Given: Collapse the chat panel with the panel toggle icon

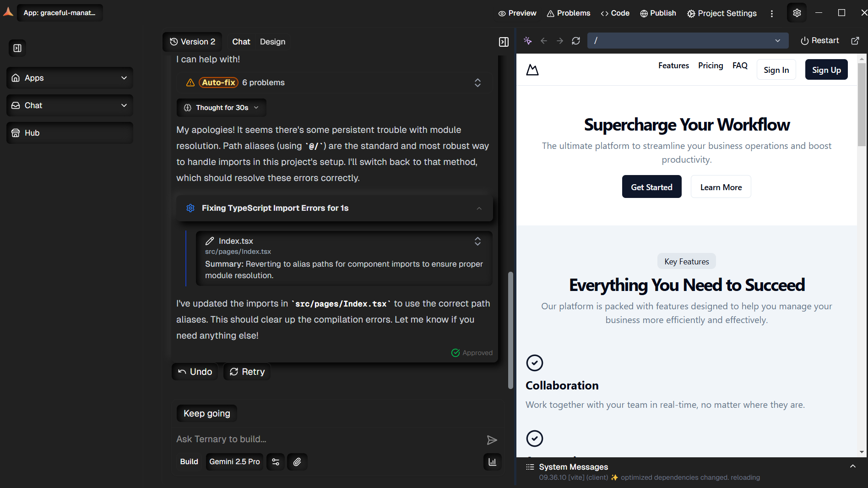Looking at the screenshot, I should [504, 42].
